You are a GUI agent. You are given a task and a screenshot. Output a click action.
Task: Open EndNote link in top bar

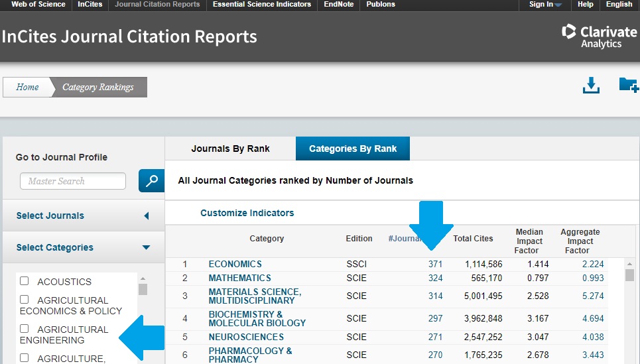pyautogui.click(x=338, y=5)
